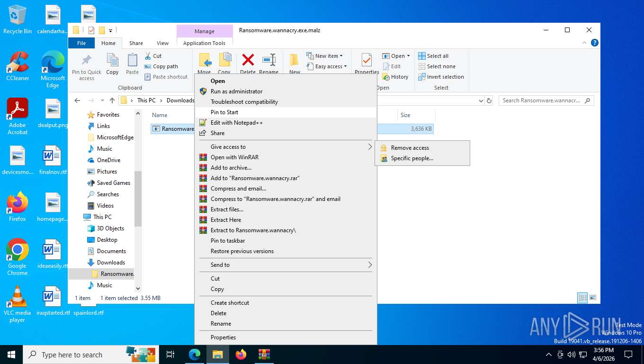Select Documents in the navigation pane
The height and width of the screenshot is (364, 644).
[x=111, y=251]
